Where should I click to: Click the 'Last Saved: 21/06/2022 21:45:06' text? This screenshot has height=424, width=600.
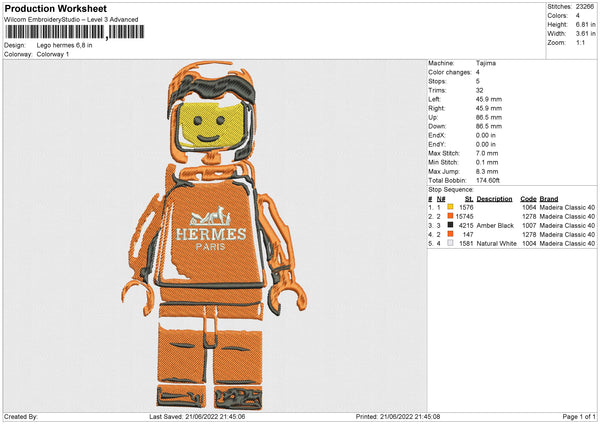[x=197, y=416]
